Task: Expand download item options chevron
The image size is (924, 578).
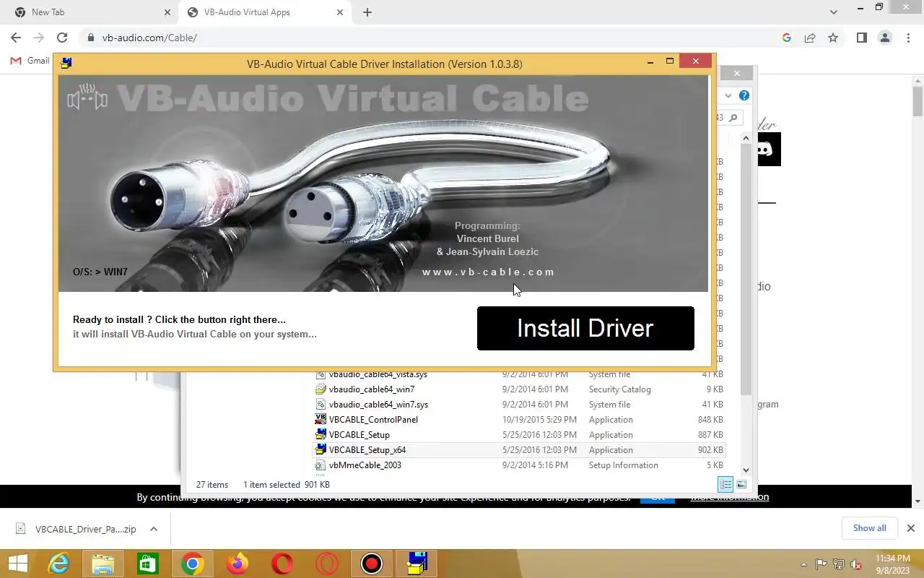Action: click(154, 529)
